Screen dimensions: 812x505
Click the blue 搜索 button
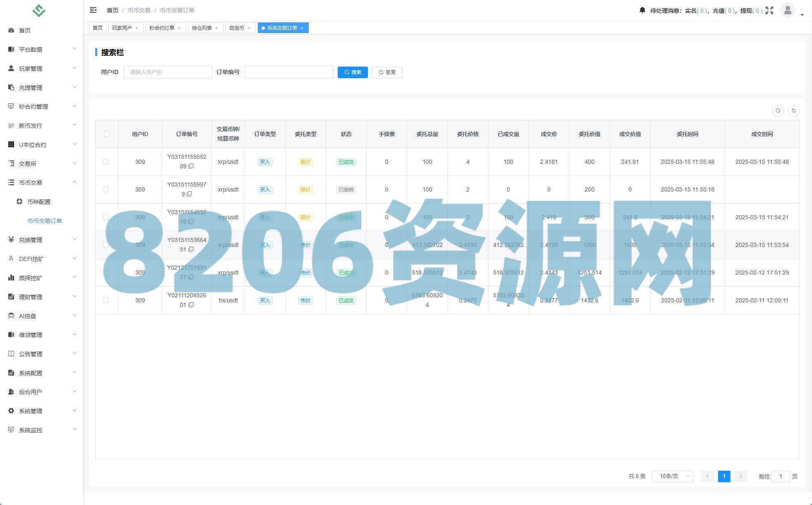pos(353,72)
